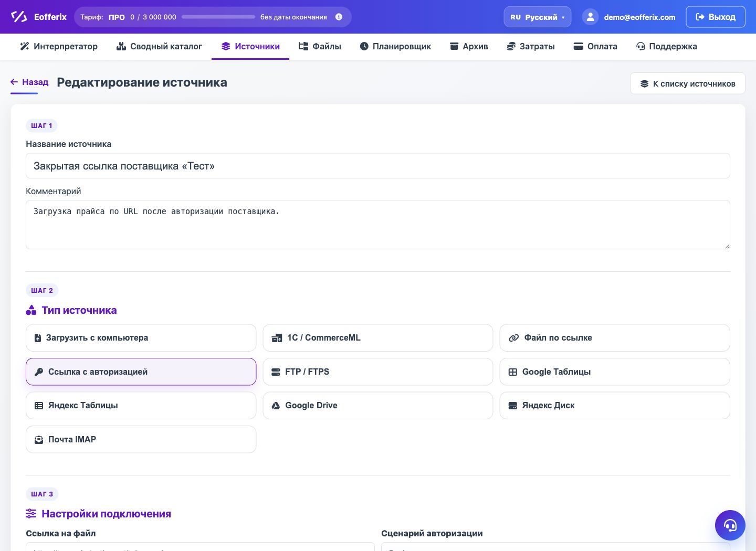Click the Архив box icon

454,46
